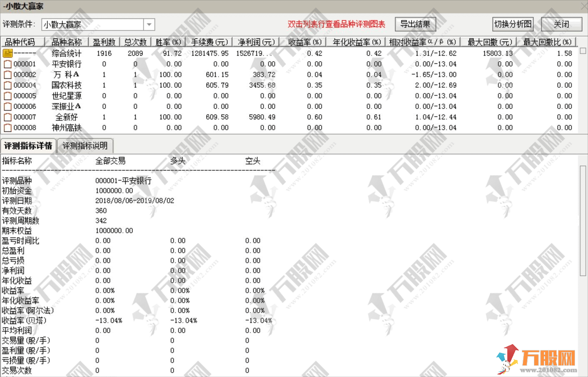Click the 导出结果 button
This screenshot has width=588, height=377.
[415, 24]
